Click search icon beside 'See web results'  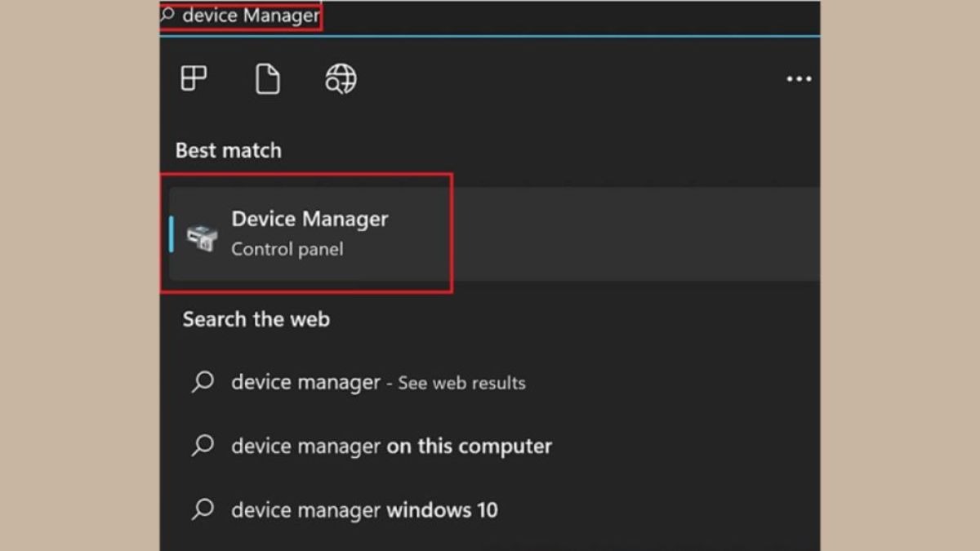point(202,382)
